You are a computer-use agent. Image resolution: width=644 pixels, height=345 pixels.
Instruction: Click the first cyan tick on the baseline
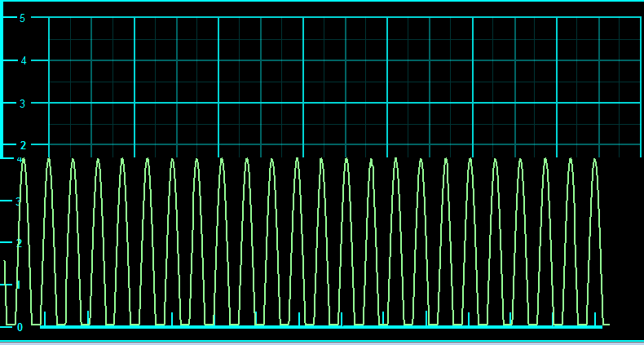point(45,318)
